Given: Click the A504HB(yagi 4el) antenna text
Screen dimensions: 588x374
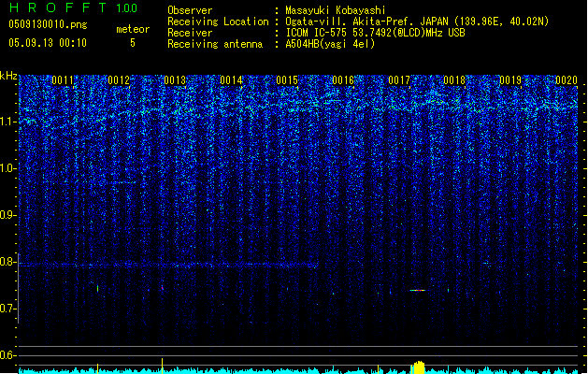Looking at the screenshot, I should tap(330, 44).
